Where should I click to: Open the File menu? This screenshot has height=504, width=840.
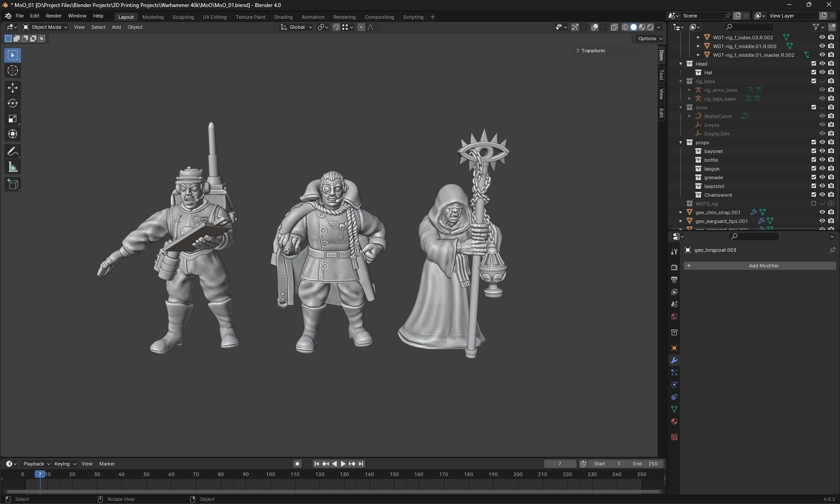20,16
